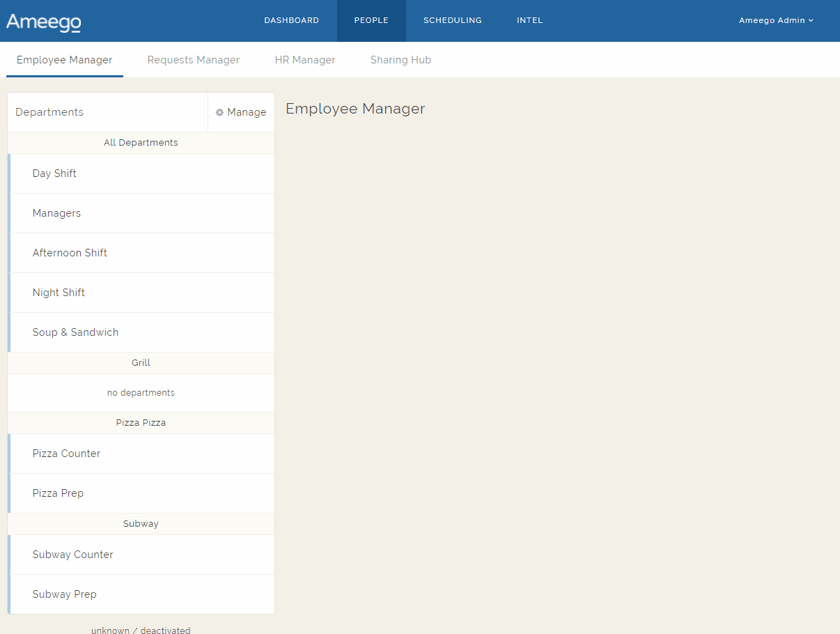The height and width of the screenshot is (634, 840).
Task: Click the Manage gear icon
Action: click(219, 111)
